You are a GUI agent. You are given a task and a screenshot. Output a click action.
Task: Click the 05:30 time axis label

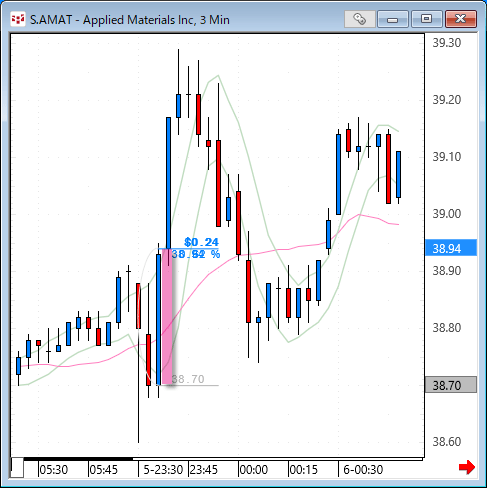point(53,470)
